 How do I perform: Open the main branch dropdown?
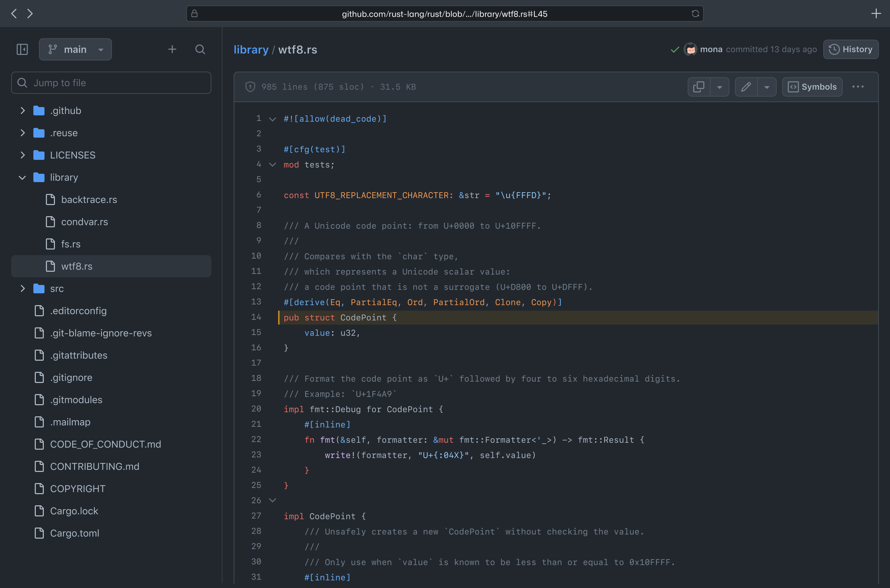[x=75, y=49]
